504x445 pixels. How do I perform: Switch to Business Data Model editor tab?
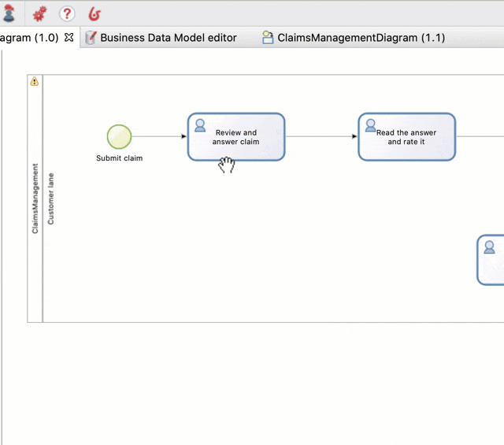point(168,37)
